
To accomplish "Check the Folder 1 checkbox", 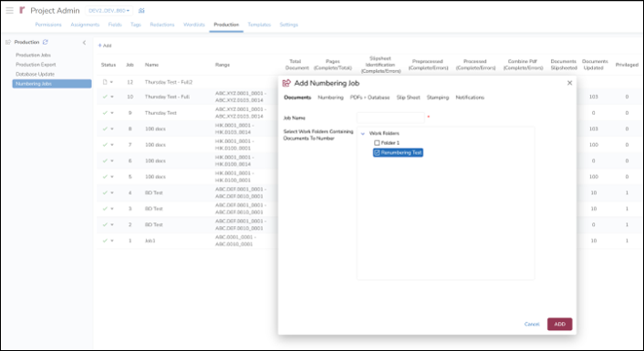I will (x=377, y=143).
